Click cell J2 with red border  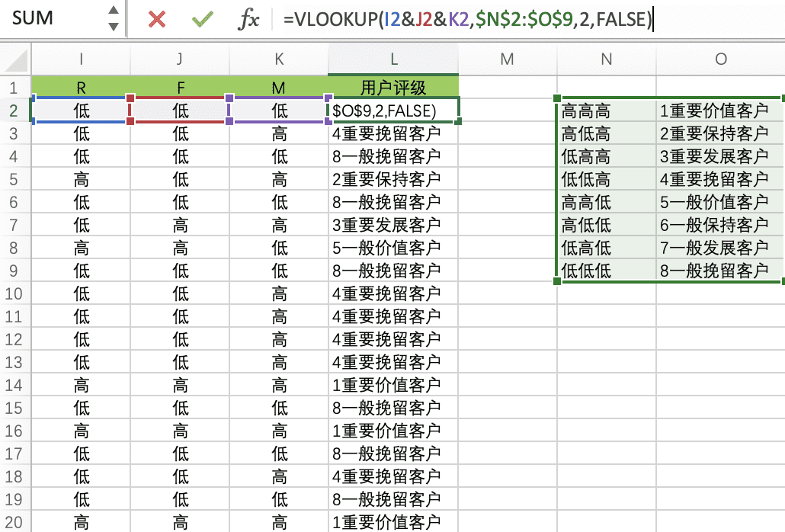[180, 110]
